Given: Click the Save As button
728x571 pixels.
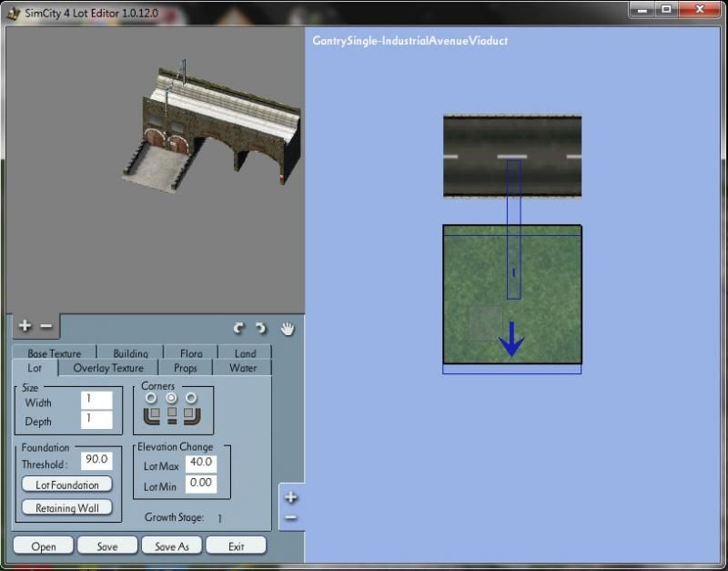Looking at the screenshot, I should tap(172, 546).
